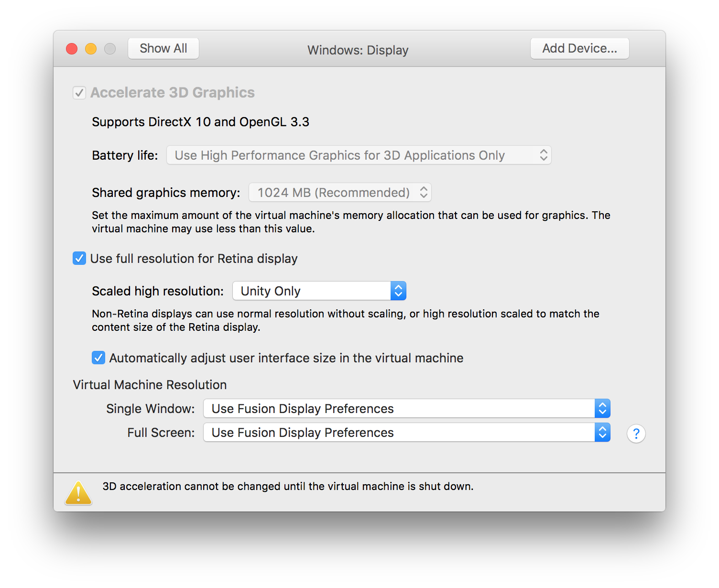The width and height of the screenshot is (719, 588).
Task: Toggle Accelerate 3D Graphics checkbox
Action: click(x=79, y=93)
